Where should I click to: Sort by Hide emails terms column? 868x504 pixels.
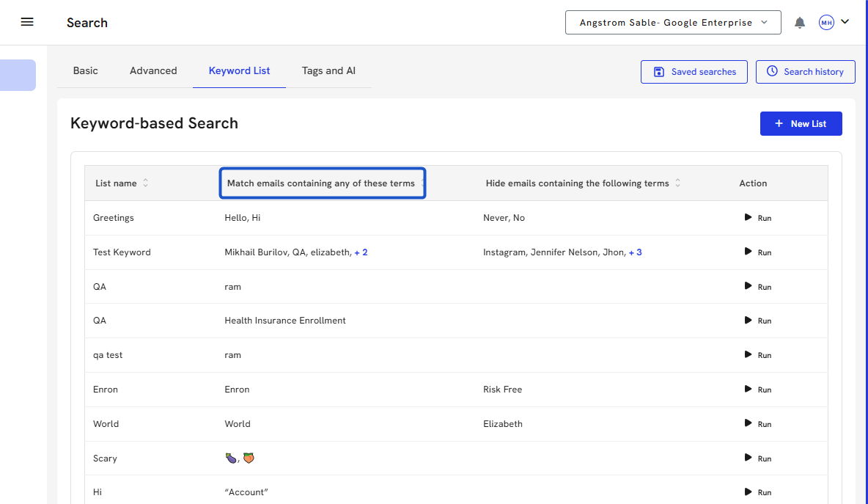coord(677,183)
